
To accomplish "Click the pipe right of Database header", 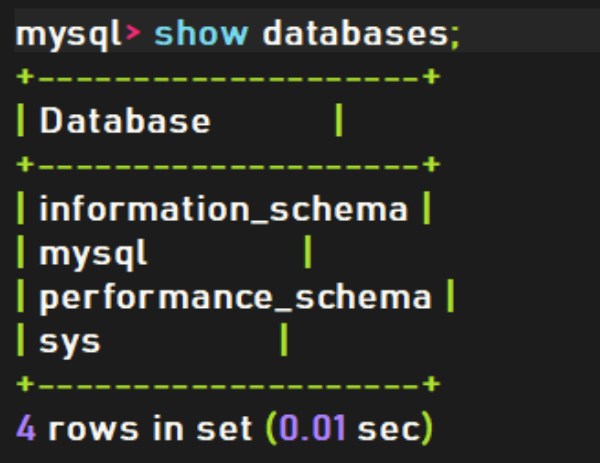I will tap(339, 120).
